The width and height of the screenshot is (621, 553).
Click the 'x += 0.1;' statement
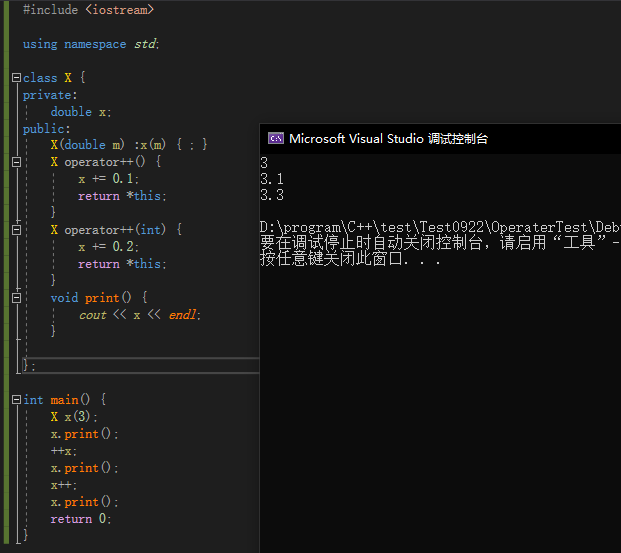tap(109, 179)
